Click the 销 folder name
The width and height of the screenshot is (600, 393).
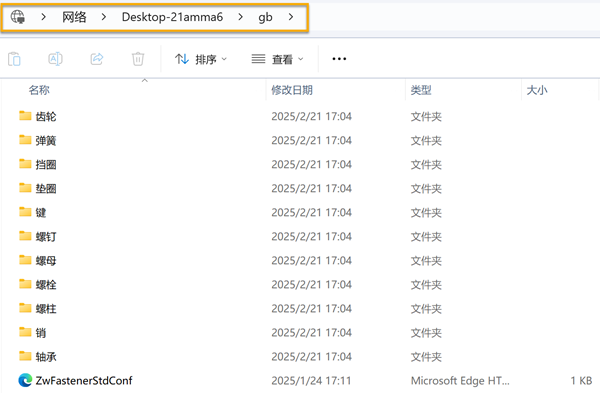tap(41, 333)
